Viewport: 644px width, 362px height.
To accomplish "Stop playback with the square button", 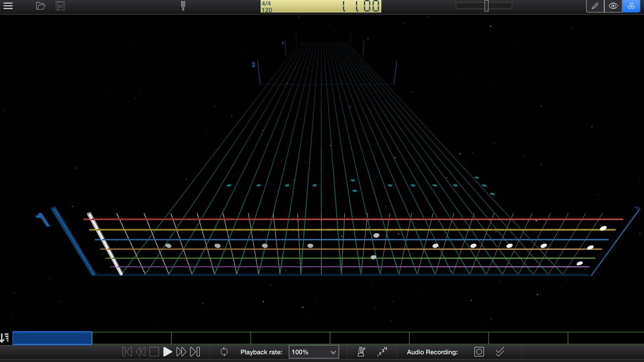I will click(x=154, y=352).
